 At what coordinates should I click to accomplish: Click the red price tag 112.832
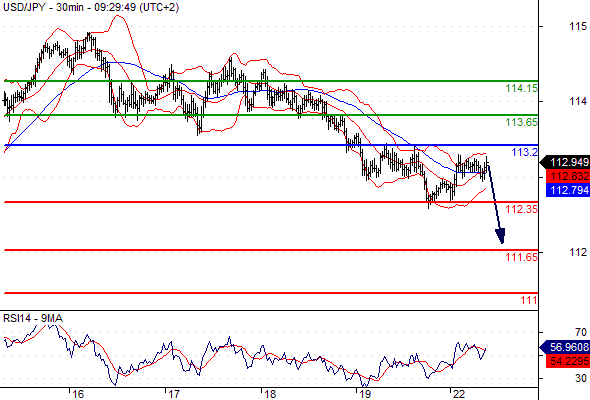pyautogui.click(x=568, y=176)
